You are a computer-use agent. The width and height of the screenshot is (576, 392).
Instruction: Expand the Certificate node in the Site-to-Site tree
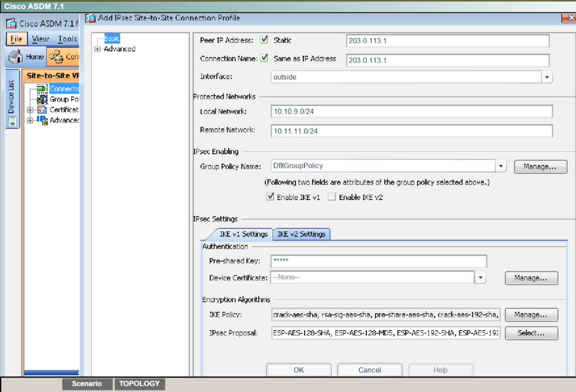click(30, 110)
